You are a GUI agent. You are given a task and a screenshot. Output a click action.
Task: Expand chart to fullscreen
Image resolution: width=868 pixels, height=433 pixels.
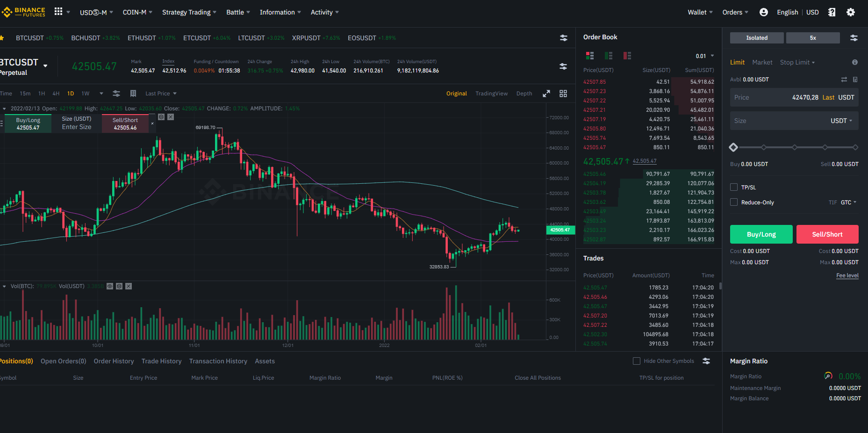point(546,94)
